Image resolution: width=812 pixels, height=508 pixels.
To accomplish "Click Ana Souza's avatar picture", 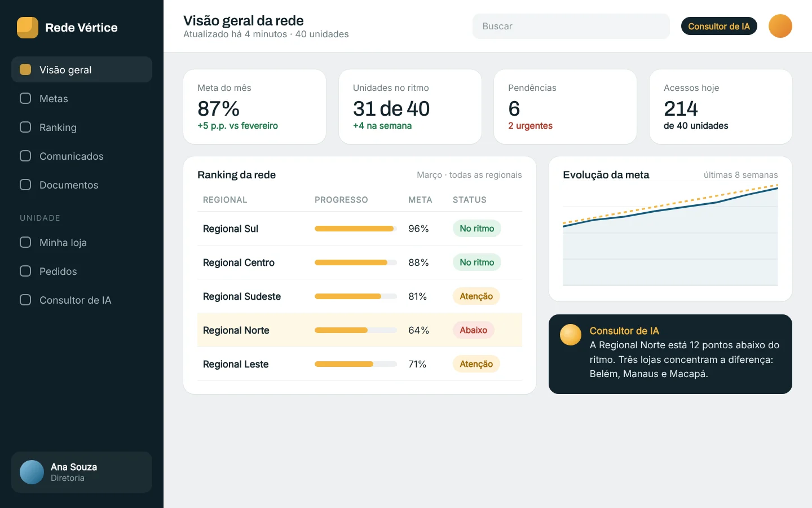I will pos(32,472).
